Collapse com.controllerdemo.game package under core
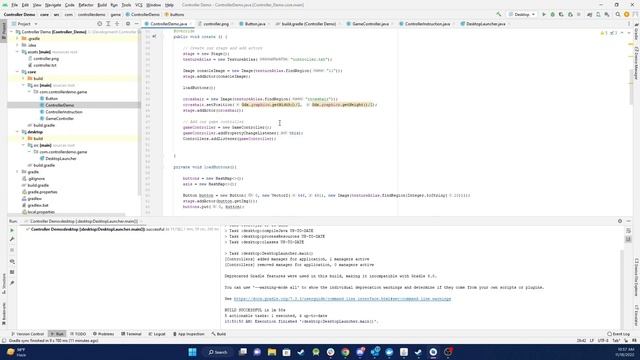The image size is (640, 360). (x=29, y=92)
